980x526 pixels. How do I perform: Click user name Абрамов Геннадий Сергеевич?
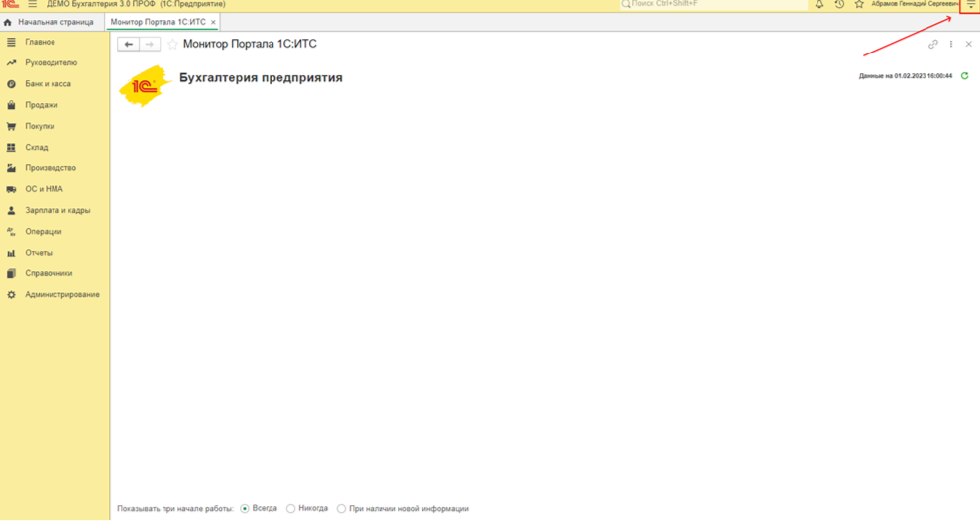(x=915, y=4)
